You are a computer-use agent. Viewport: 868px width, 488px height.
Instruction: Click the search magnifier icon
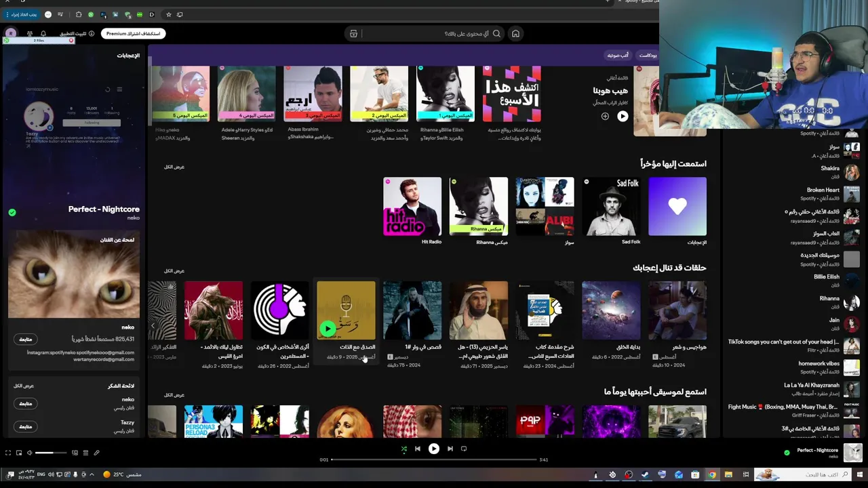pos(496,33)
